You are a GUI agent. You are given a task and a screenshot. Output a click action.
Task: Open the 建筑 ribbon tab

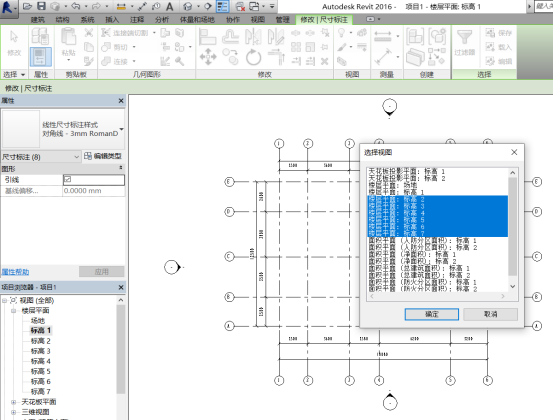pos(37,20)
